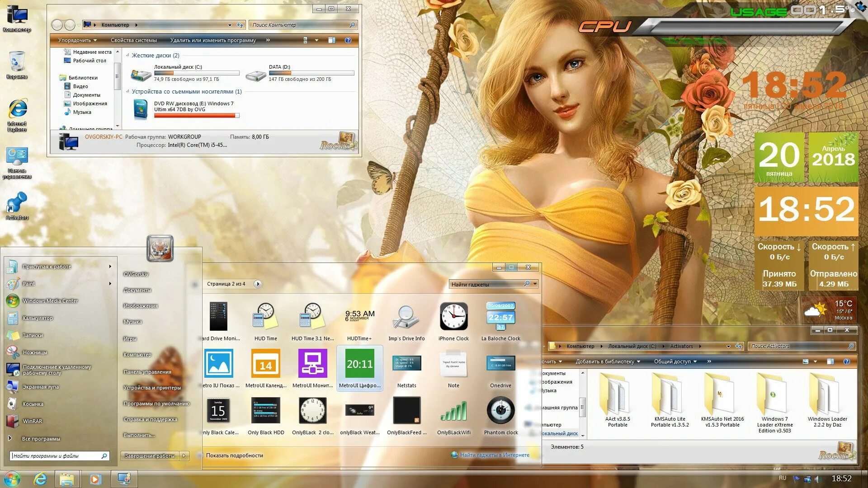This screenshot has width=868, height=488.
Task: Select the Local Disk (C:) drive
Action: click(x=181, y=73)
